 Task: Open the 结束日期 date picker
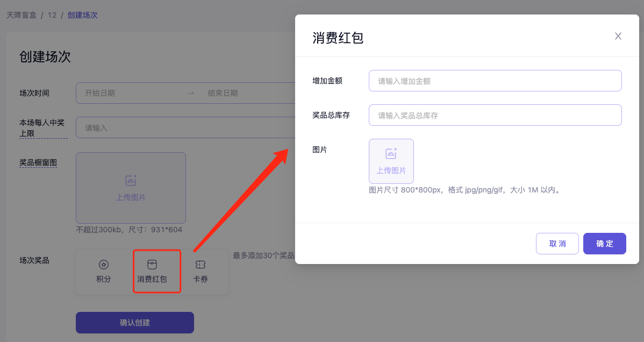(x=242, y=93)
